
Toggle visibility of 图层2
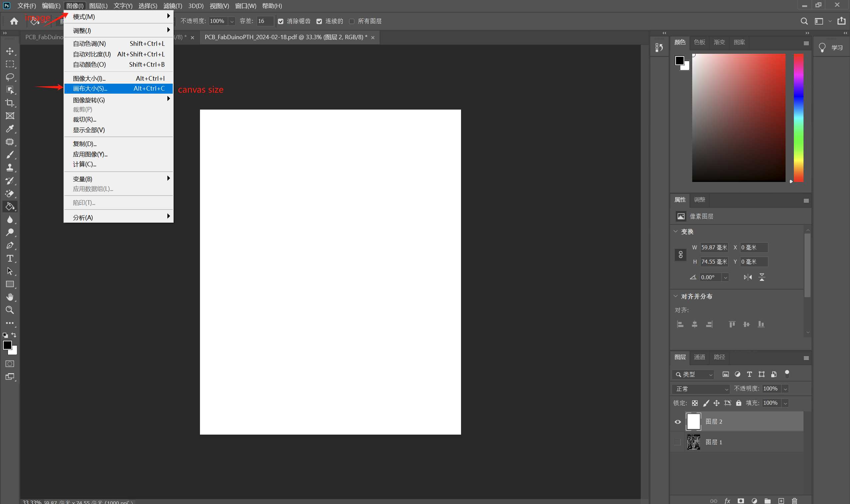(678, 421)
